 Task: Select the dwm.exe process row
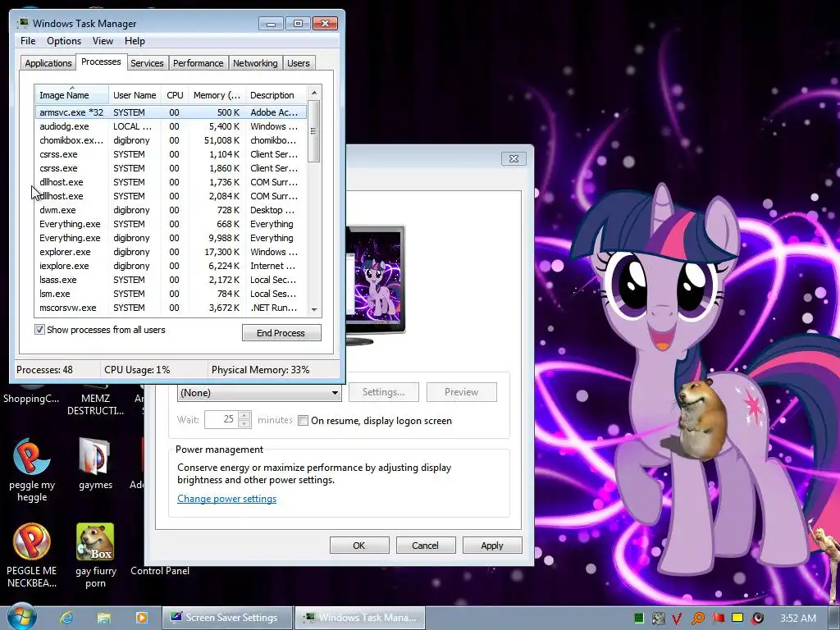(x=171, y=210)
